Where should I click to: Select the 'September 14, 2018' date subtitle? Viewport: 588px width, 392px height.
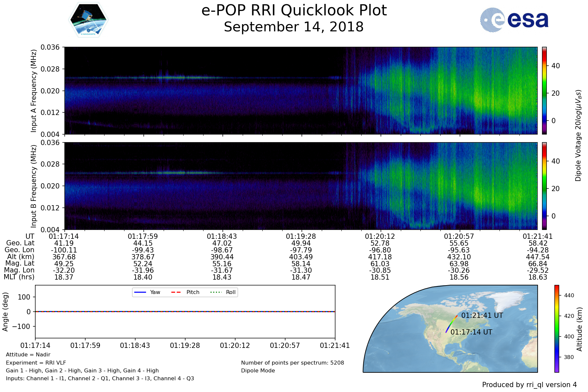(294, 27)
